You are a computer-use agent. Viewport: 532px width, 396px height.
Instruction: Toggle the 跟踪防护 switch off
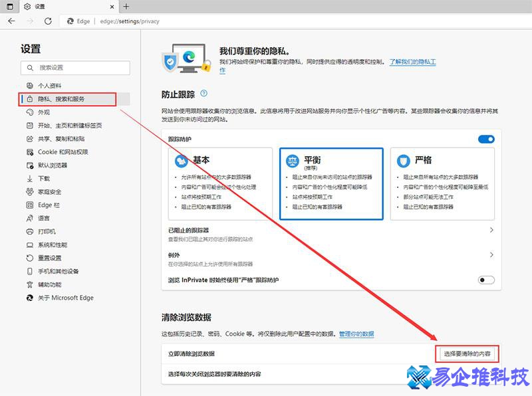(x=486, y=139)
